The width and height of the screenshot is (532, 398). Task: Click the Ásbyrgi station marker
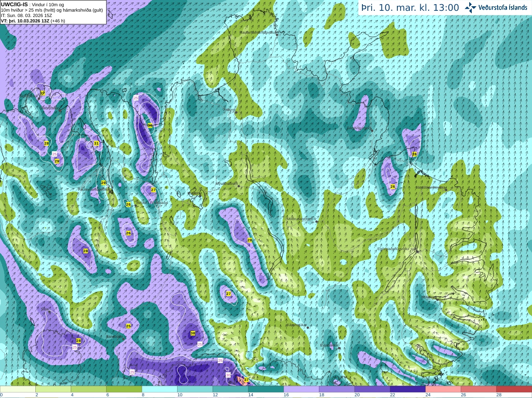click(x=236, y=112)
